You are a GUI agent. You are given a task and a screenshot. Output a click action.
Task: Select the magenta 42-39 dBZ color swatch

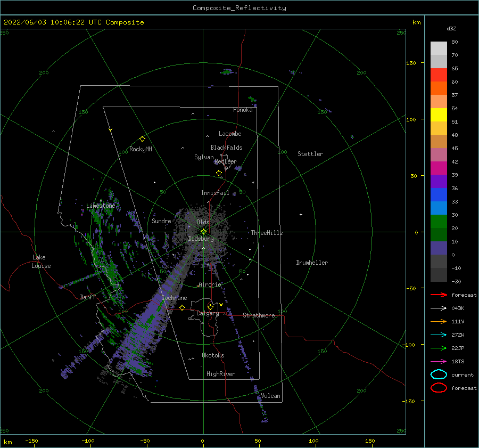coord(439,168)
